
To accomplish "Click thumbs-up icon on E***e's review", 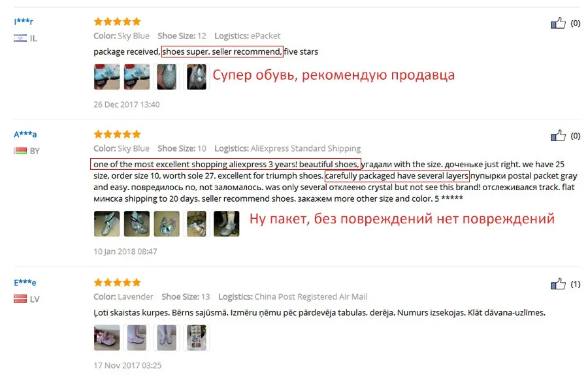I will [x=558, y=284].
